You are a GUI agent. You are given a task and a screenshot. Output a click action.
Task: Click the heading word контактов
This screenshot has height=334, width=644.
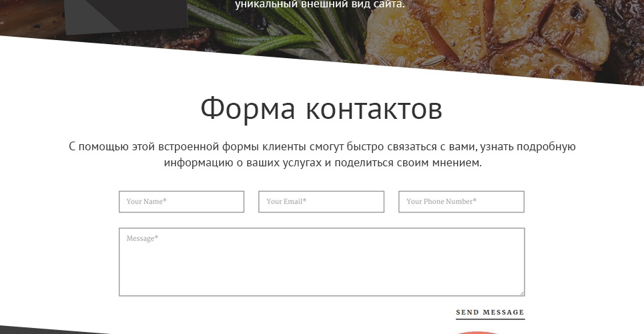coord(374,109)
